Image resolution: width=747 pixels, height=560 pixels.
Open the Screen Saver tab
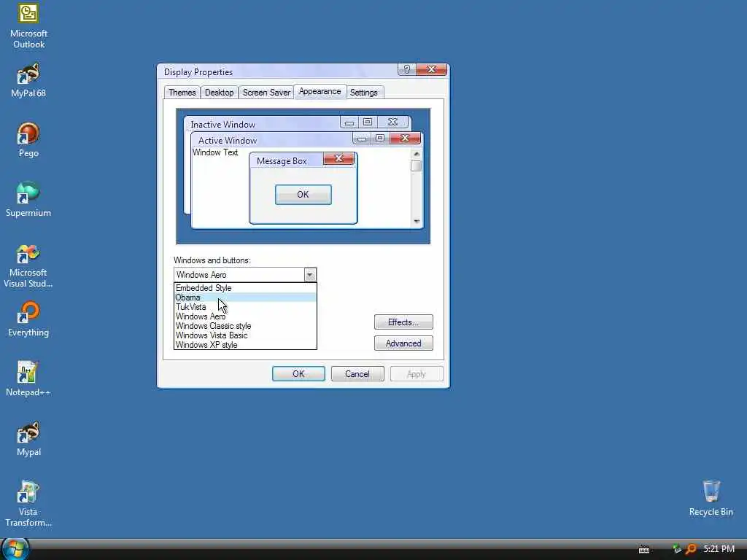(266, 93)
